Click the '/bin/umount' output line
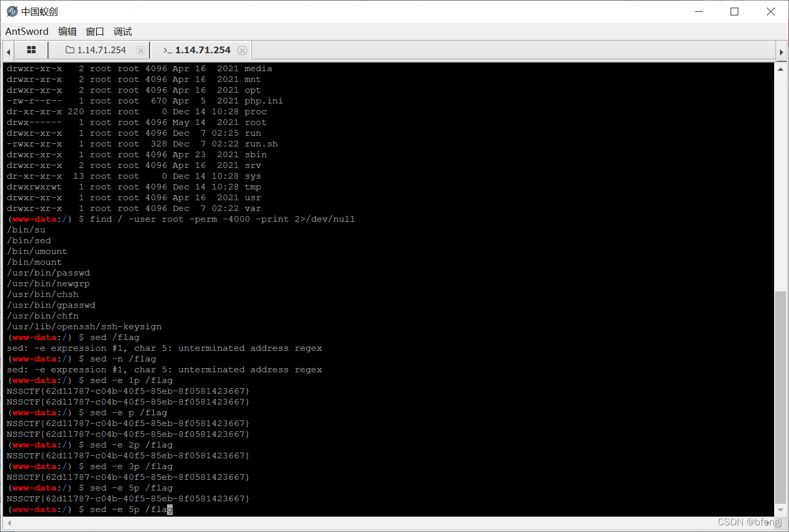Screen dimensions: 789x532 (37, 251)
